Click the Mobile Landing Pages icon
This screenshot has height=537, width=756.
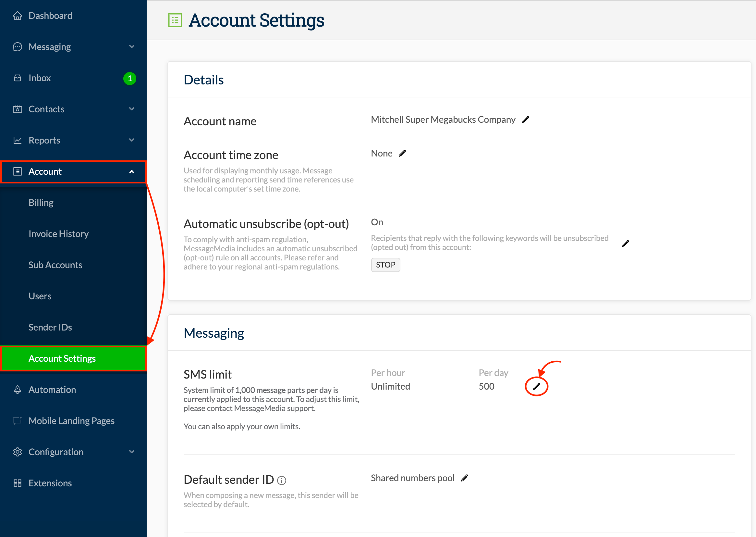point(18,420)
